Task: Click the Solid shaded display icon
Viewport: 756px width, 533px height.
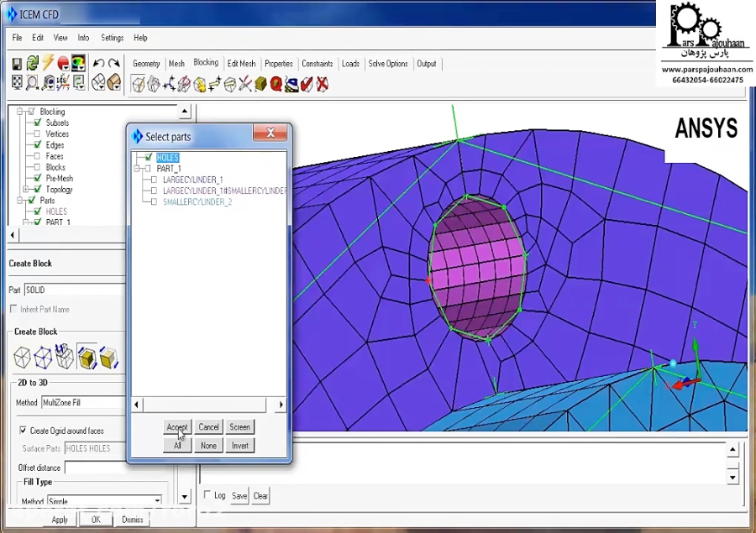Action: 114,82
